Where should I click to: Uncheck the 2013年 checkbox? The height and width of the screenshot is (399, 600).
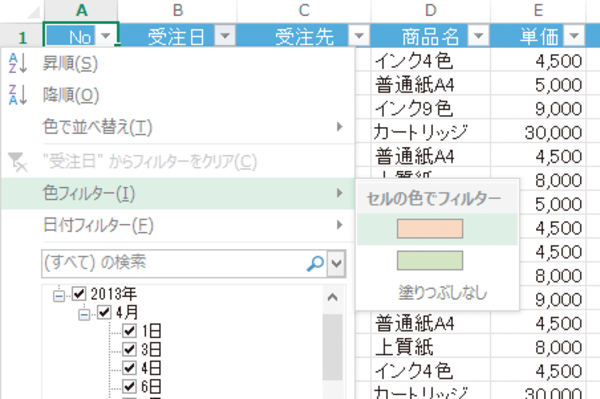tap(79, 294)
